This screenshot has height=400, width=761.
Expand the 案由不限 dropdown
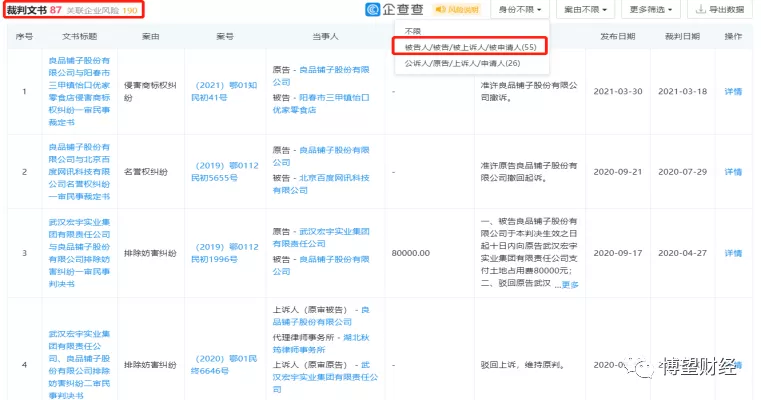[585, 10]
